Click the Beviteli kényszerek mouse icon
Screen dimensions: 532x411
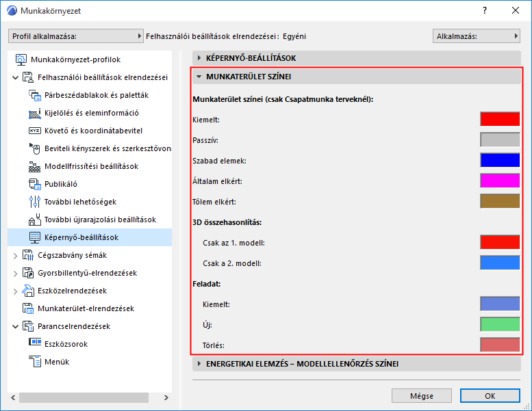click(35, 148)
